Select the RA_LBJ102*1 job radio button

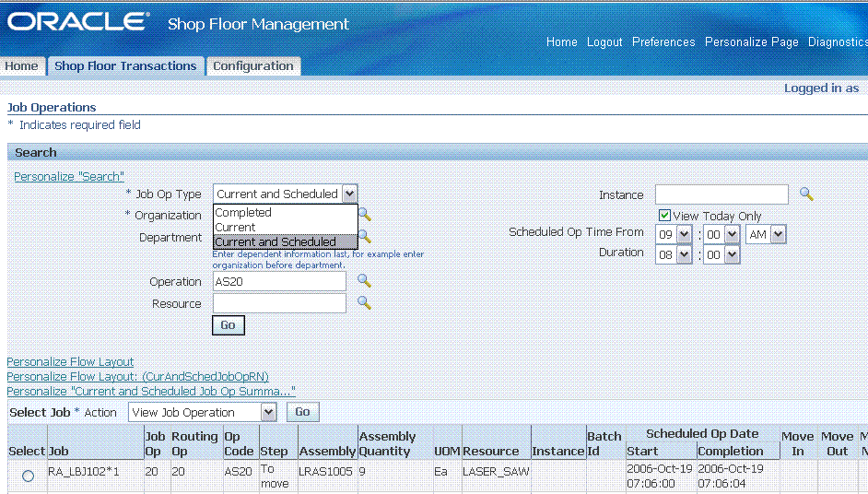tap(28, 476)
